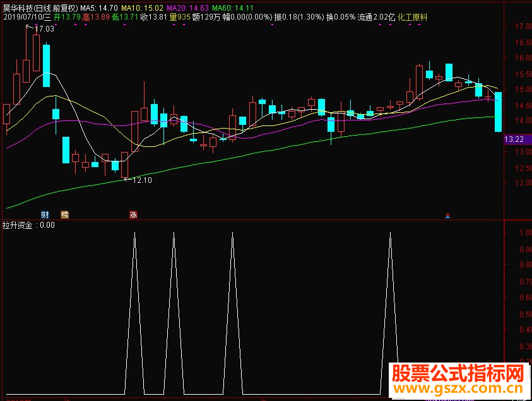Click the 1.00 indicator axis label
The image size is (532, 401).
coord(525,233)
